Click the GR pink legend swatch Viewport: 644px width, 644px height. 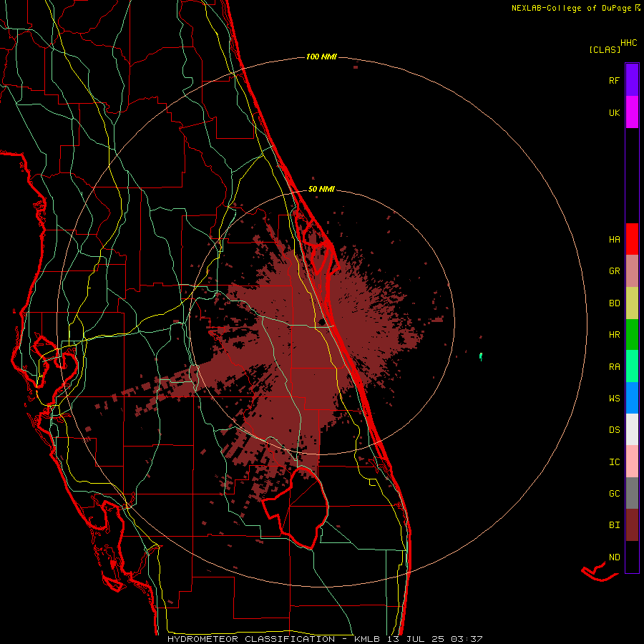pos(632,270)
